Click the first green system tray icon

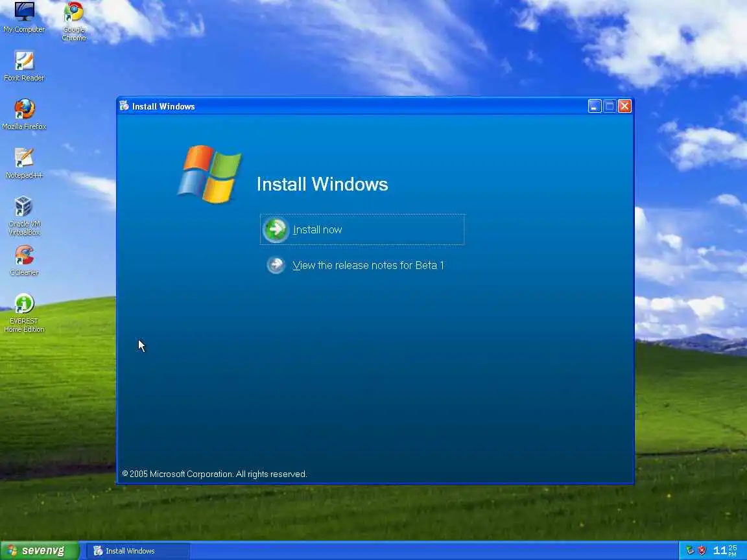[x=690, y=551]
